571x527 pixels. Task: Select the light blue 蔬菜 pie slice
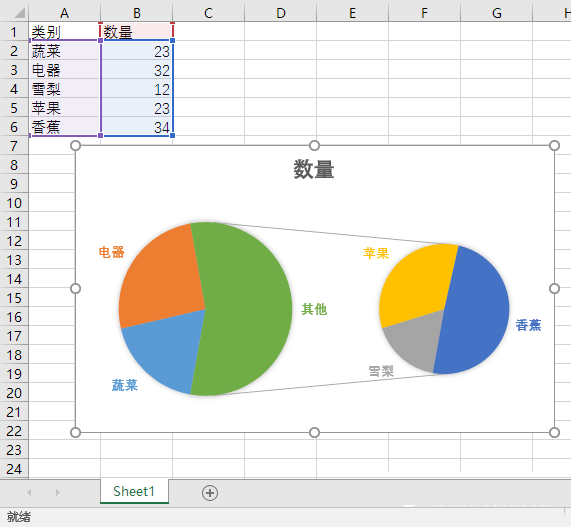point(168,351)
